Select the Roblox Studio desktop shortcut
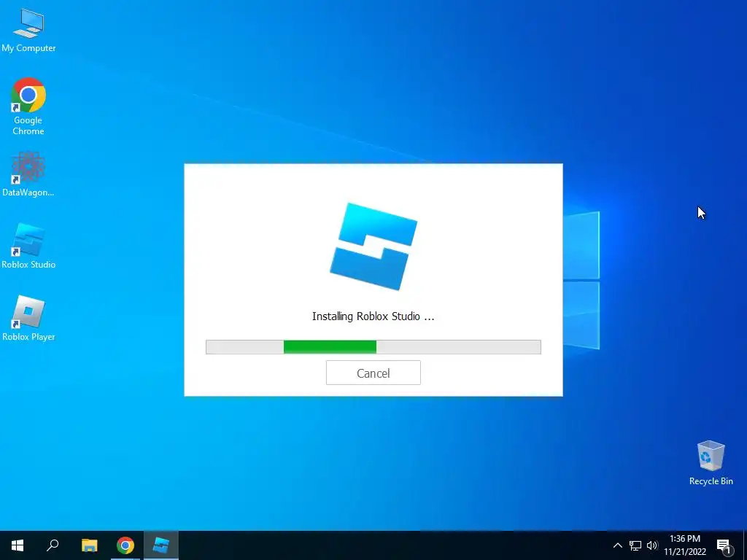 click(x=28, y=246)
